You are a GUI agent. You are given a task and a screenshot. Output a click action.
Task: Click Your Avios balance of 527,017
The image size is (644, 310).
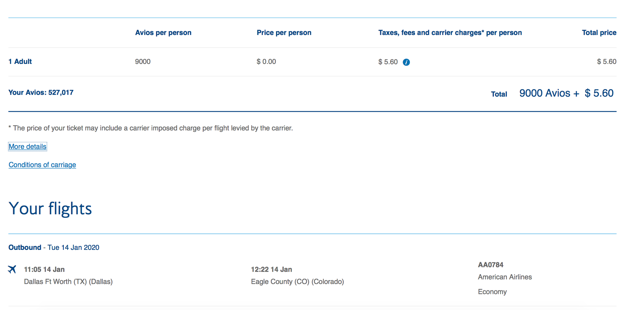pyautogui.click(x=41, y=92)
